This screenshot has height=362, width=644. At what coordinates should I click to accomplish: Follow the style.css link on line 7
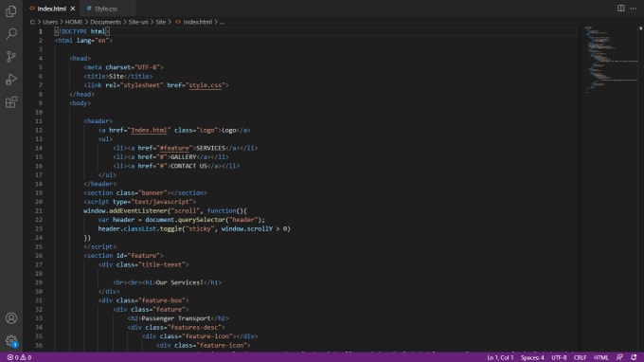(x=205, y=85)
